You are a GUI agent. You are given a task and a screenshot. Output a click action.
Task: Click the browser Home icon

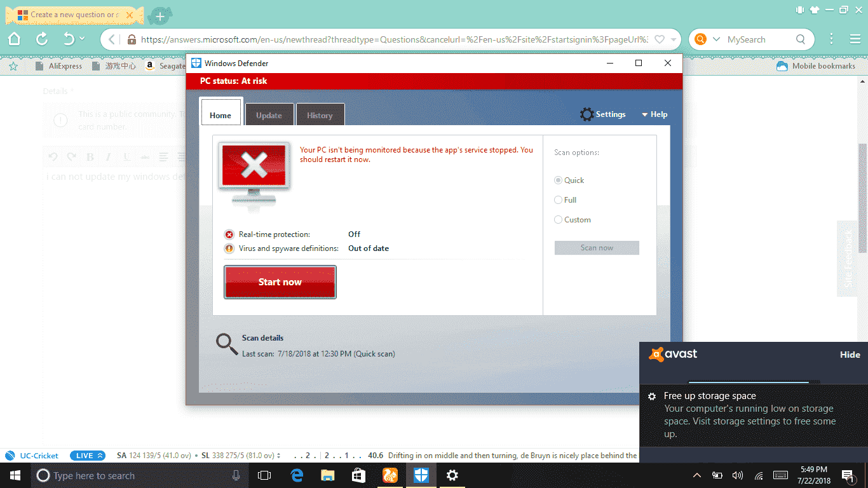pyautogui.click(x=14, y=39)
